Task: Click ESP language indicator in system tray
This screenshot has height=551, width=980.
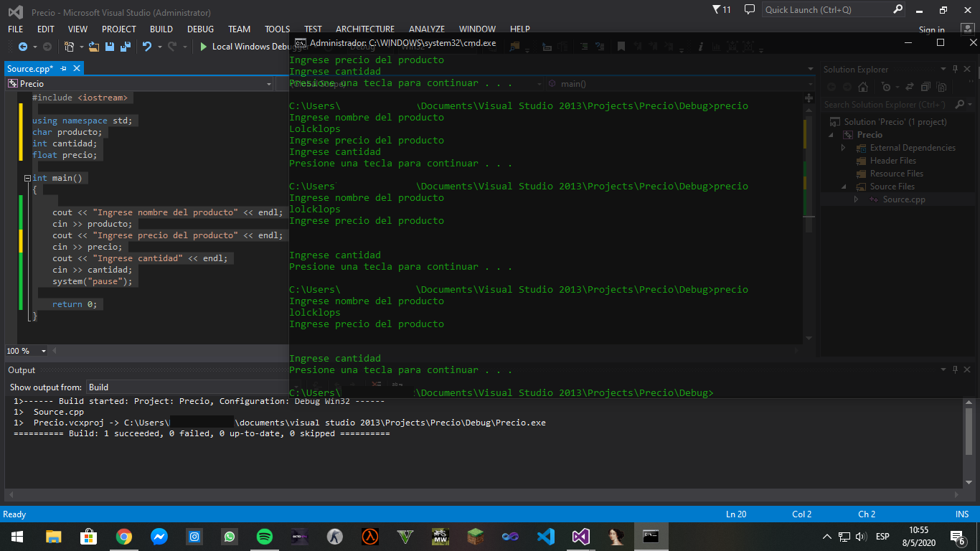Action: pyautogui.click(x=882, y=536)
